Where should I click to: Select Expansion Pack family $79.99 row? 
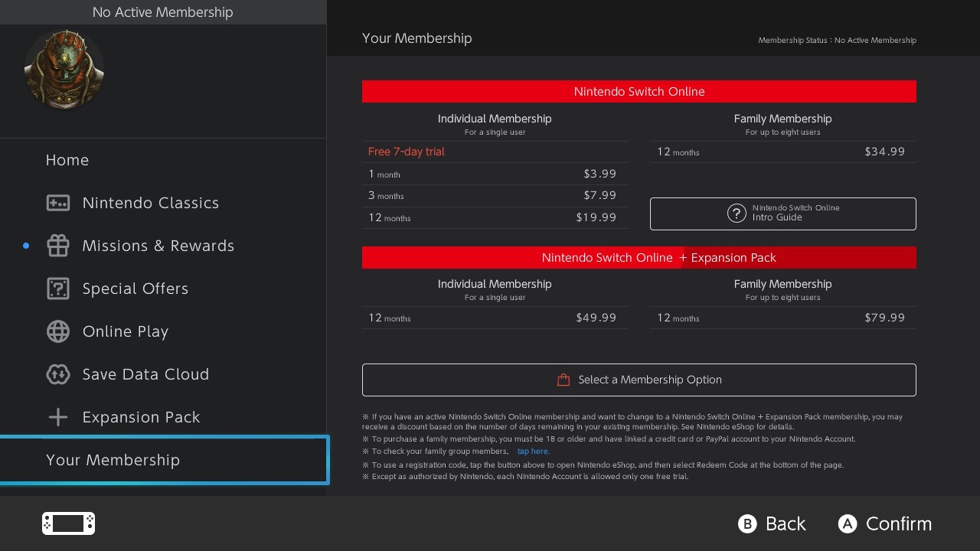[782, 318]
